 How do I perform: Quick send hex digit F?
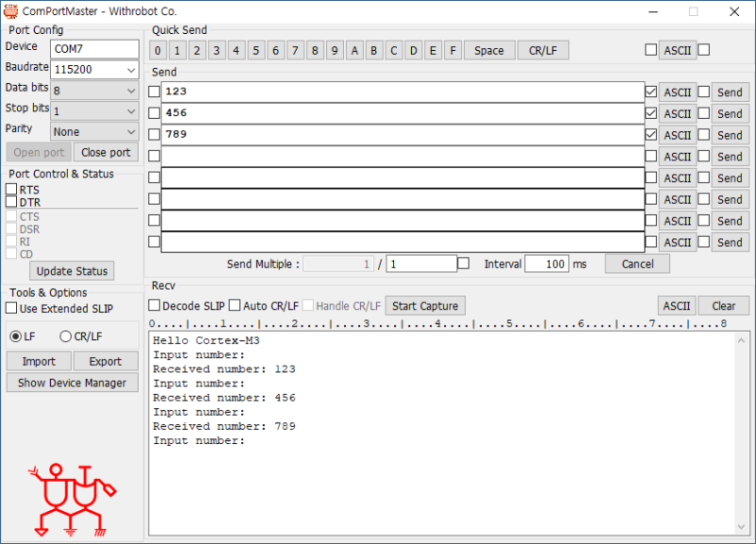point(453,51)
